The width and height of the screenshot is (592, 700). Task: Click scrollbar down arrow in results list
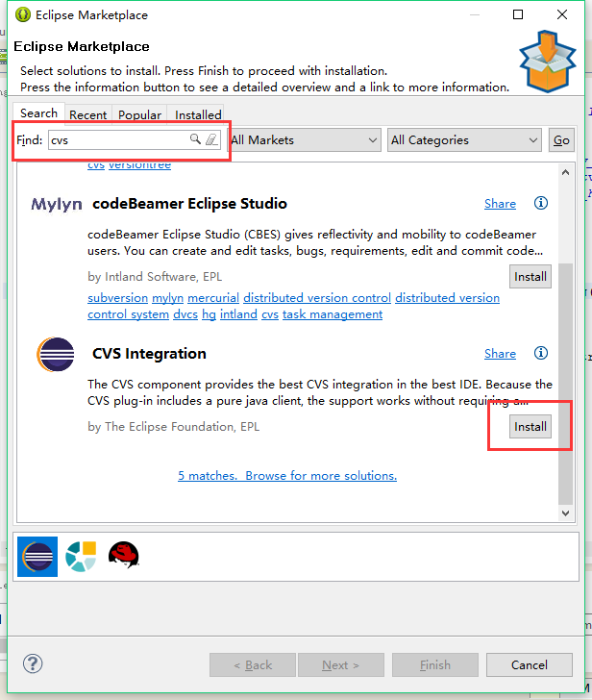pos(566,512)
